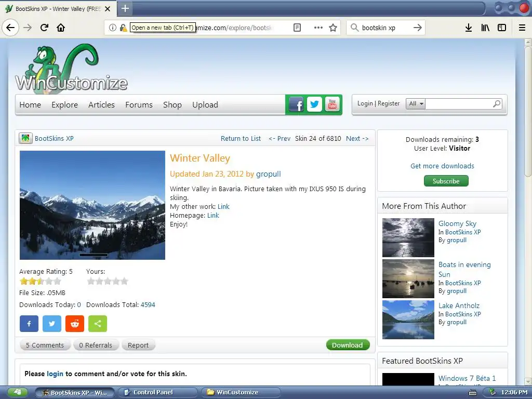Bookmark this page with star icon
This screenshot has width=532, height=399.
[333, 28]
